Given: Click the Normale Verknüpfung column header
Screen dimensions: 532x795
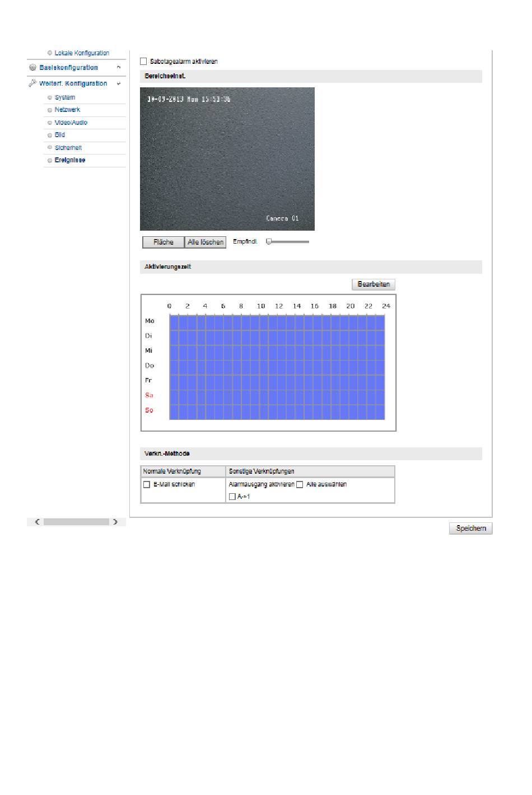Looking at the screenshot, I should click(x=183, y=471).
